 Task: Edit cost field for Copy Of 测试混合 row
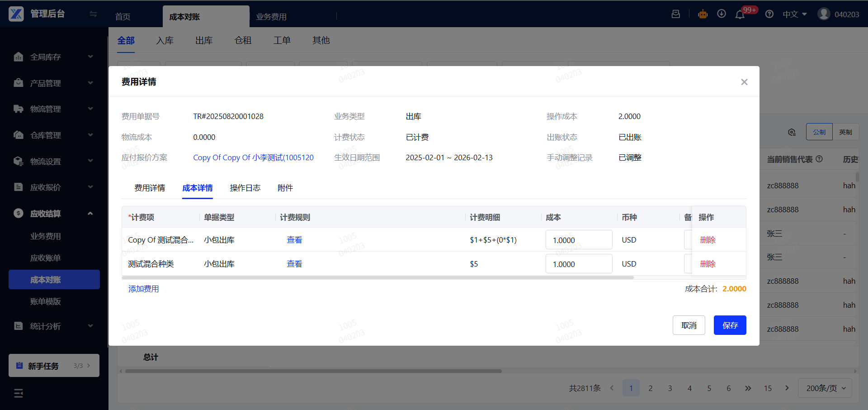(579, 240)
